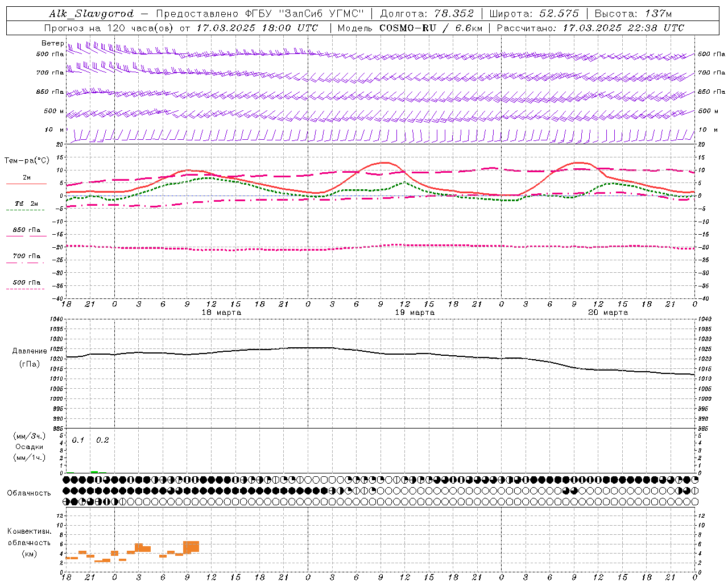Click the Ветер section label
Viewport: 728px width, 582px height.
[53, 43]
